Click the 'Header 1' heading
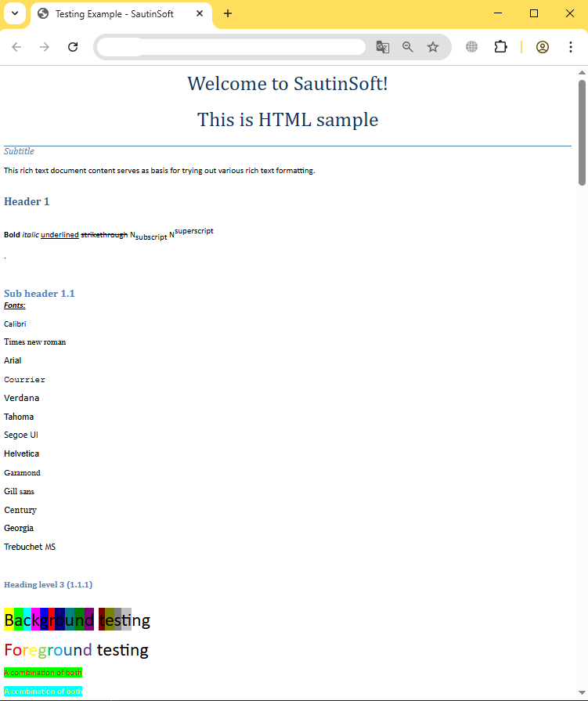 pos(27,201)
